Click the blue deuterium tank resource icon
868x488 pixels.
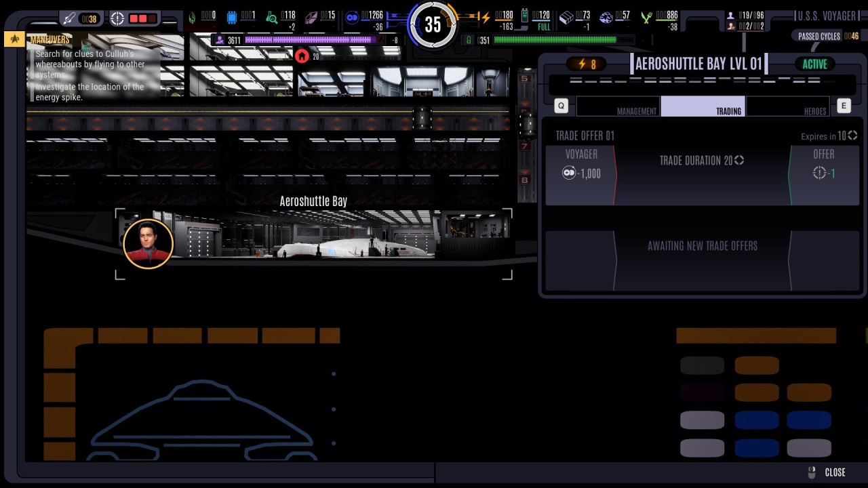(x=352, y=18)
